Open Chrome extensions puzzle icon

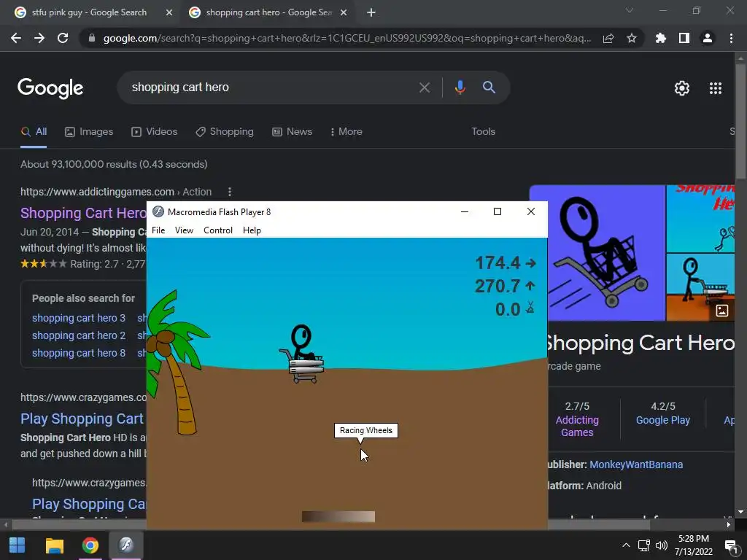661,38
